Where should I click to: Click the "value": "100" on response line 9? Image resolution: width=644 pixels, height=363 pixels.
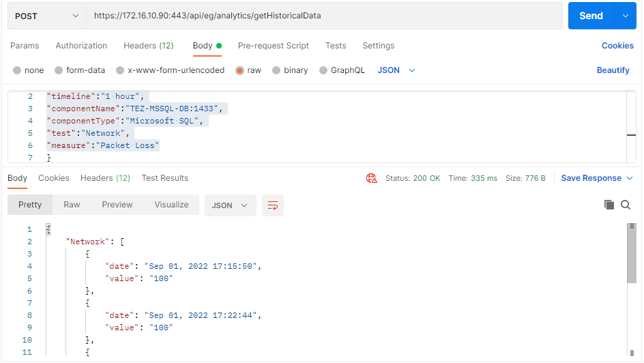click(x=138, y=328)
